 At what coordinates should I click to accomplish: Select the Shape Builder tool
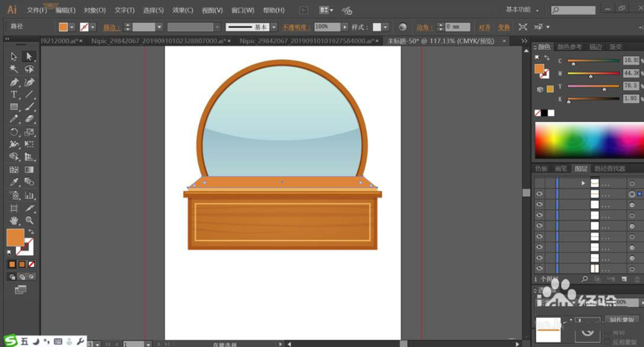pos(14,156)
